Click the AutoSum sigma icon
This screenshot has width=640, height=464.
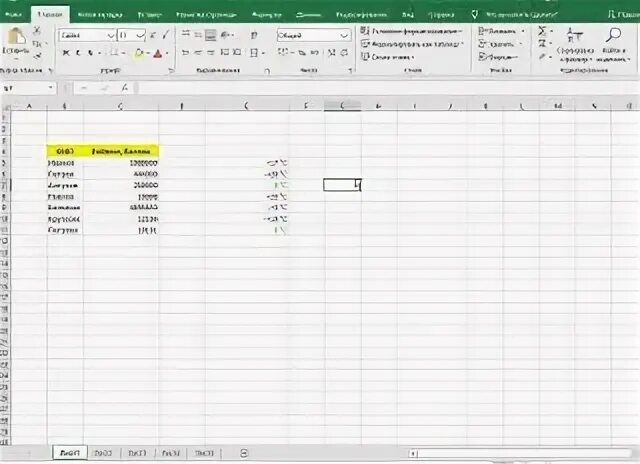(542, 31)
